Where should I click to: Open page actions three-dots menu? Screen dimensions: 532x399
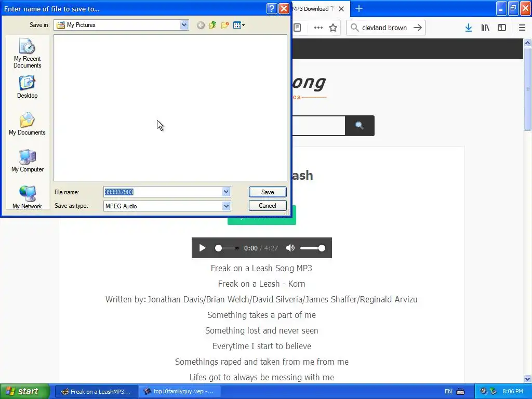pyautogui.click(x=318, y=28)
